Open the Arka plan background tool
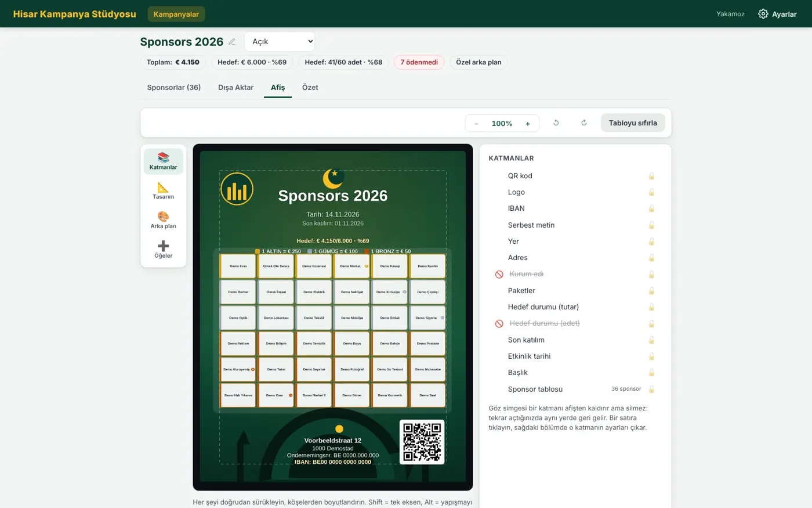The width and height of the screenshot is (812, 508). coord(163,221)
